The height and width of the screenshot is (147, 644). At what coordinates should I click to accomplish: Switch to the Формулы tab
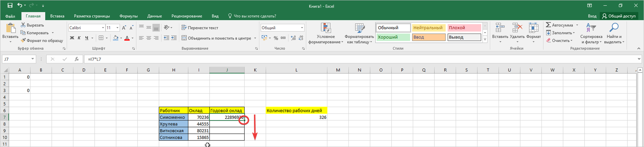129,16
